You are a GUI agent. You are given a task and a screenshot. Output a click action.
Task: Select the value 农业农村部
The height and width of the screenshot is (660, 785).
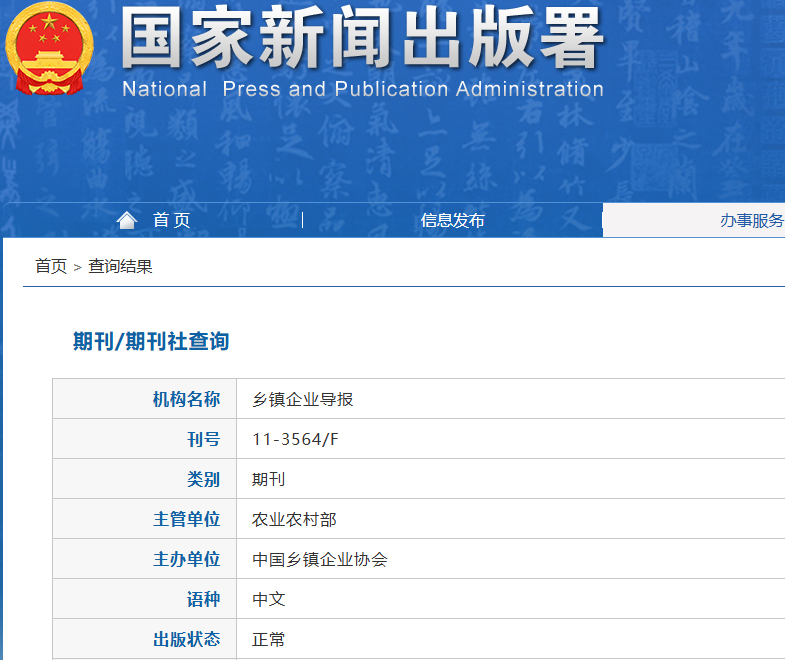294,519
